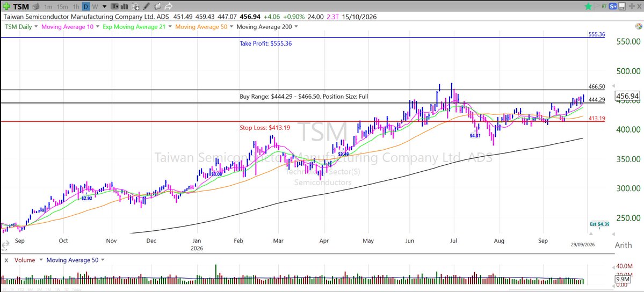Click the 456.94 current price box
Image resolution: width=644 pixels, height=292 pixels.
click(x=627, y=96)
